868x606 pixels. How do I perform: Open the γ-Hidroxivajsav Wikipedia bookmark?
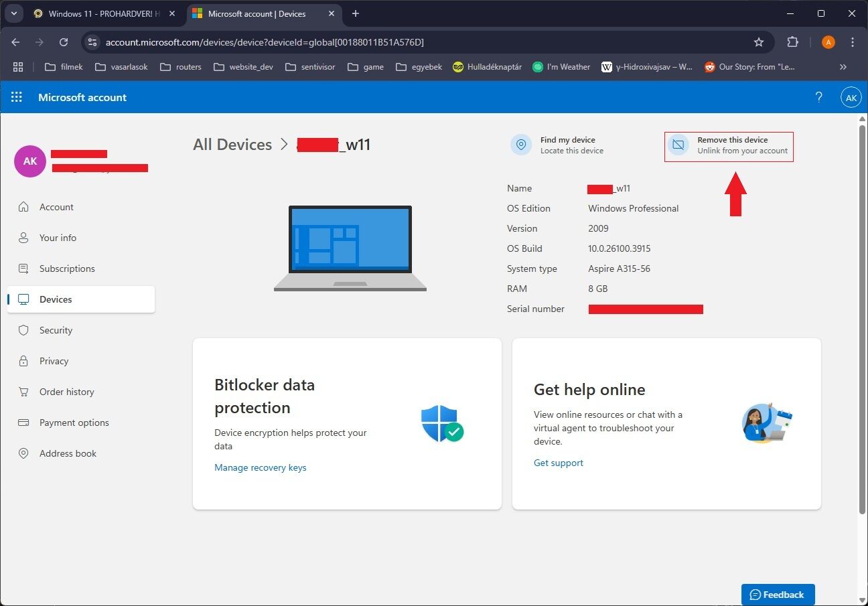[648, 67]
